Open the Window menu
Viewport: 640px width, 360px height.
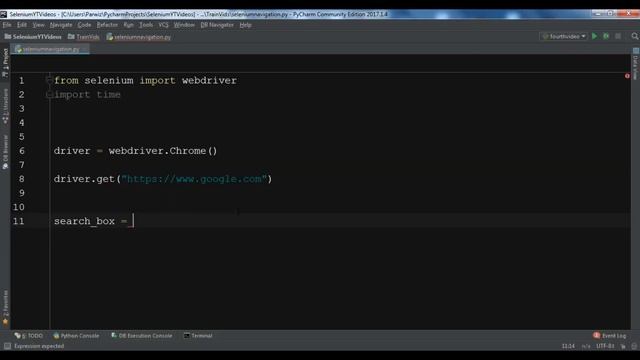[x=184, y=25]
